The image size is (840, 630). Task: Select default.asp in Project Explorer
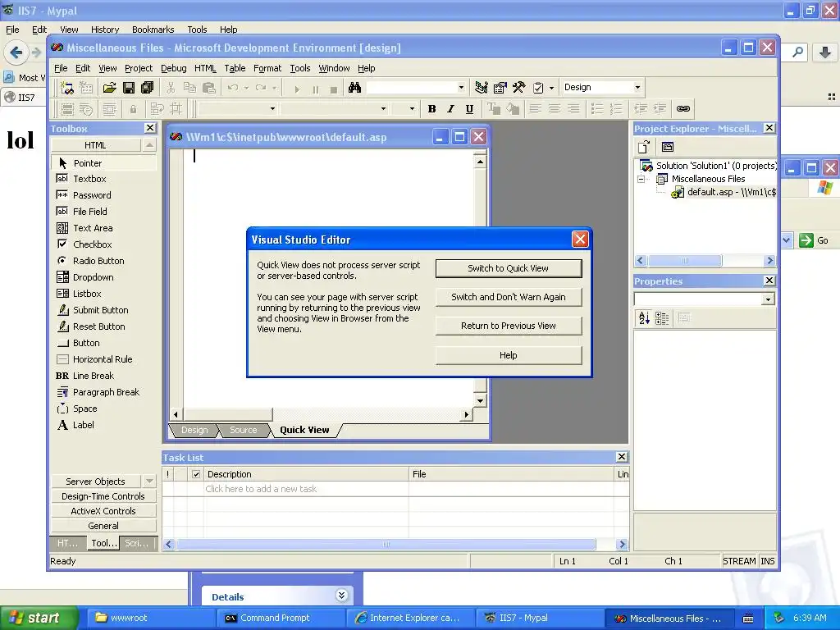(724, 192)
